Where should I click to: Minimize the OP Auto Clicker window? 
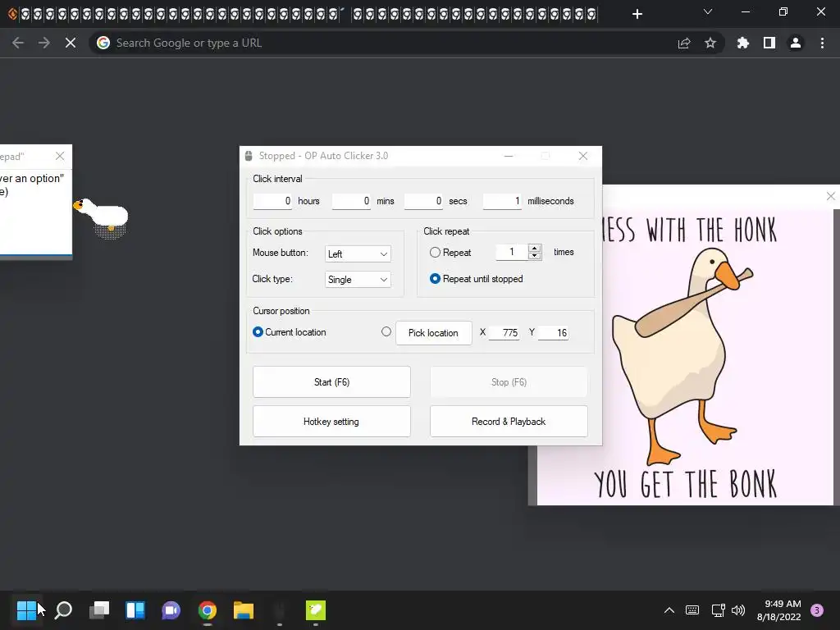509,156
